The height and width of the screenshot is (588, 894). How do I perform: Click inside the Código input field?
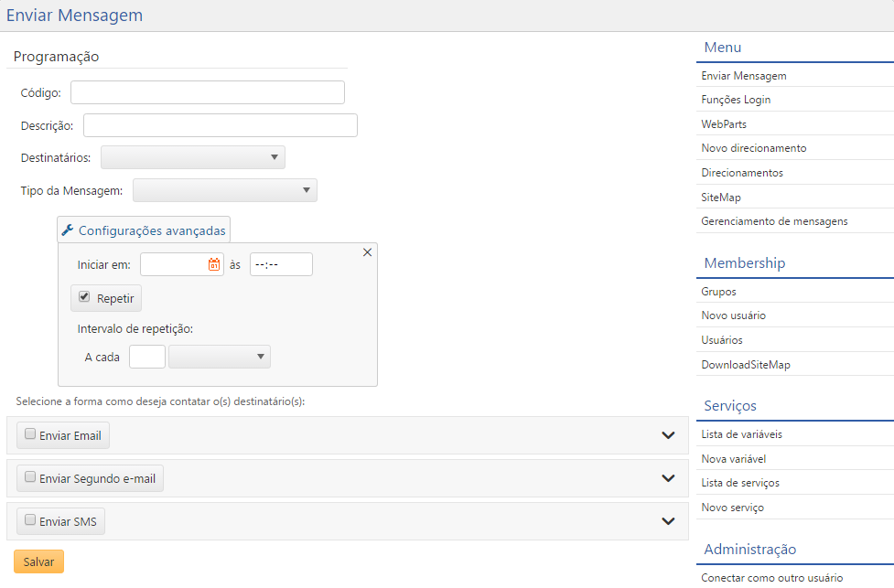point(206,91)
